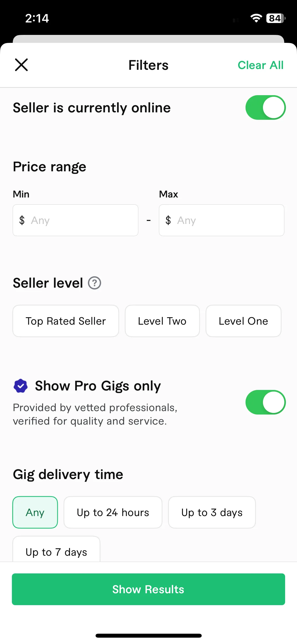Choose Any delivery time option
Viewport: 297px width, 644px height.
[x=35, y=512]
